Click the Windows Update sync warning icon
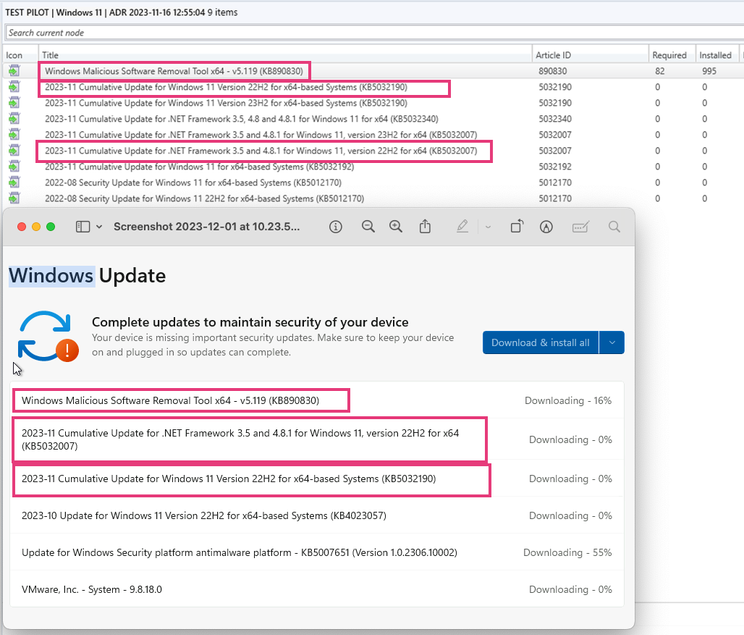The width and height of the screenshot is (744, 635). pyautogui.click(x=48, y=336)
